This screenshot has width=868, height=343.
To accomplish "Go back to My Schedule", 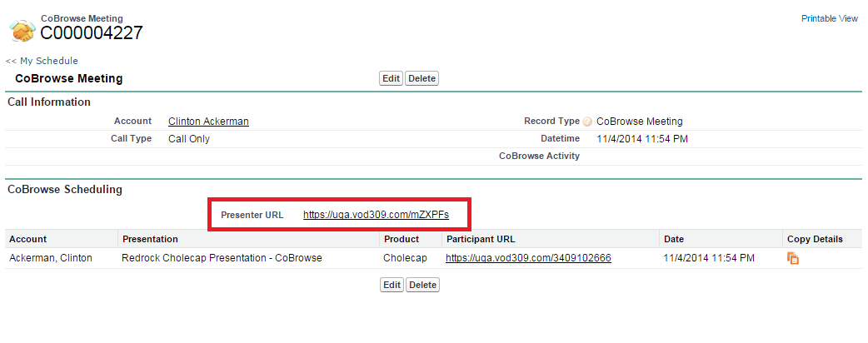I will point(42,61).
